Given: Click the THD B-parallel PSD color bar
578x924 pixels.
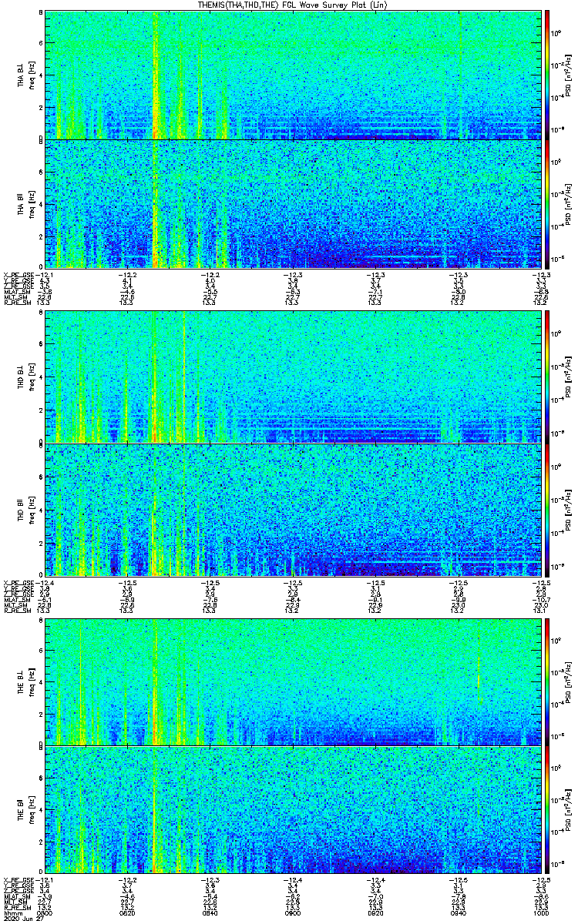Looking at the screenshot, I should pos(547,509).
